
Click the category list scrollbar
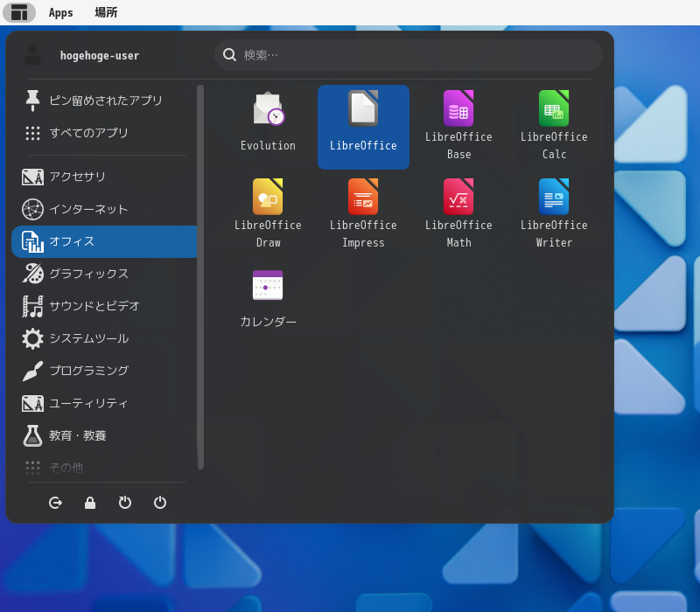pyautogui.click(x=200, y=276)
